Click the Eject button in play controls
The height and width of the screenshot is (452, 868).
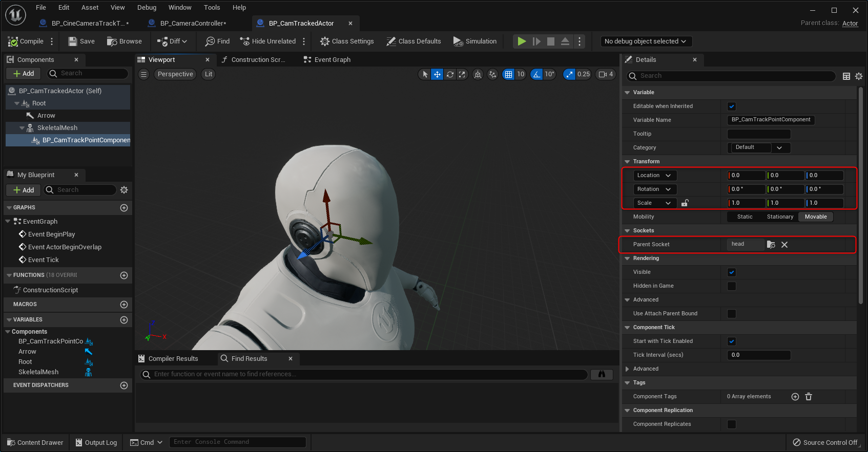(x=565, y=41)
